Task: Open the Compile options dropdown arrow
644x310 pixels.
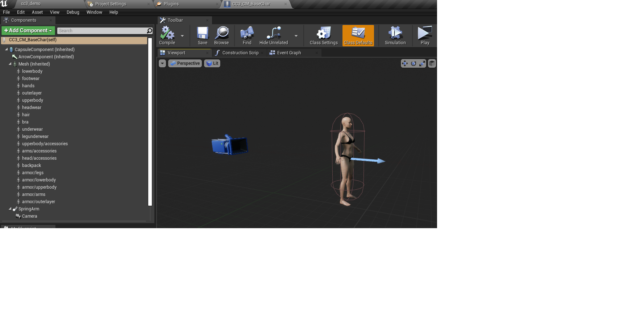Action: coord(182,36)
